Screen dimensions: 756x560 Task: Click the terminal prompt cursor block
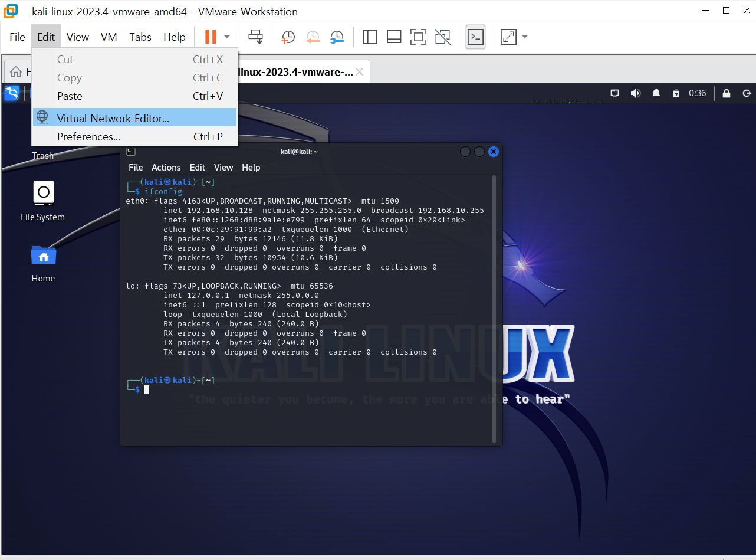pyautogui.click(x=147, y=389)
